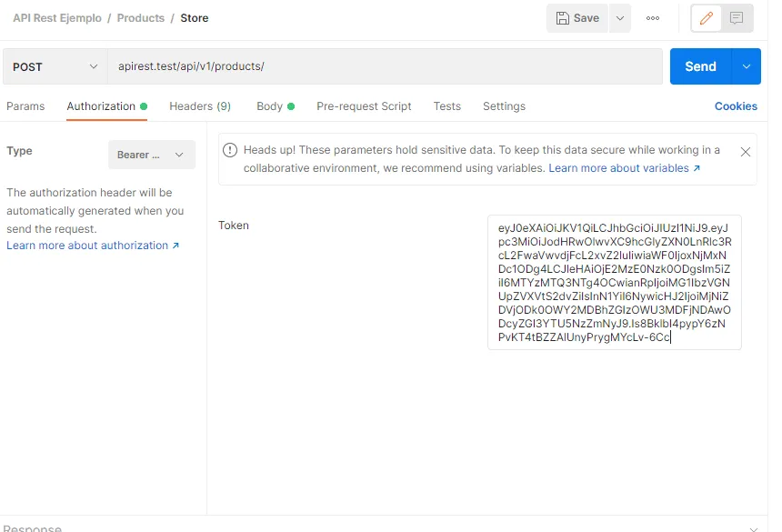Click the more actions ellipsis icon
Screen dimensions: 782x532
pyautogui.click(x=653, y=18)
